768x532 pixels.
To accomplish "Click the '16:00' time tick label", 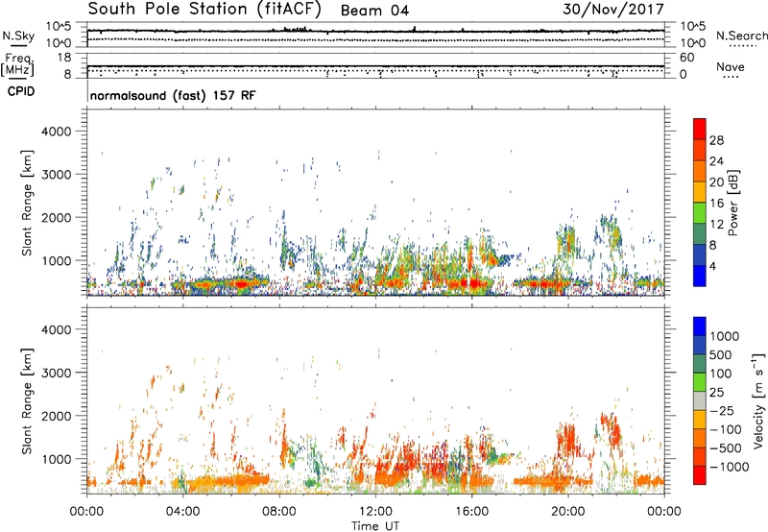I will pos(471,512).
